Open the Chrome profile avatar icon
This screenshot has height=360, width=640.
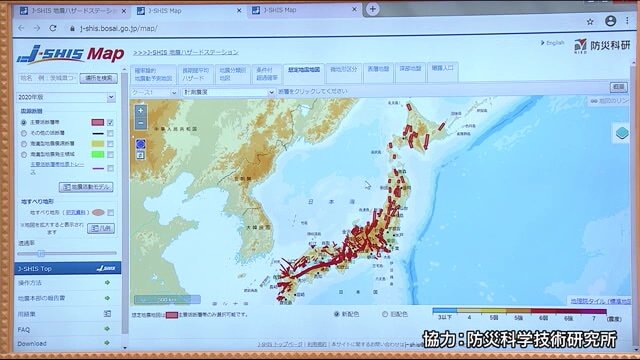(610, 21)
